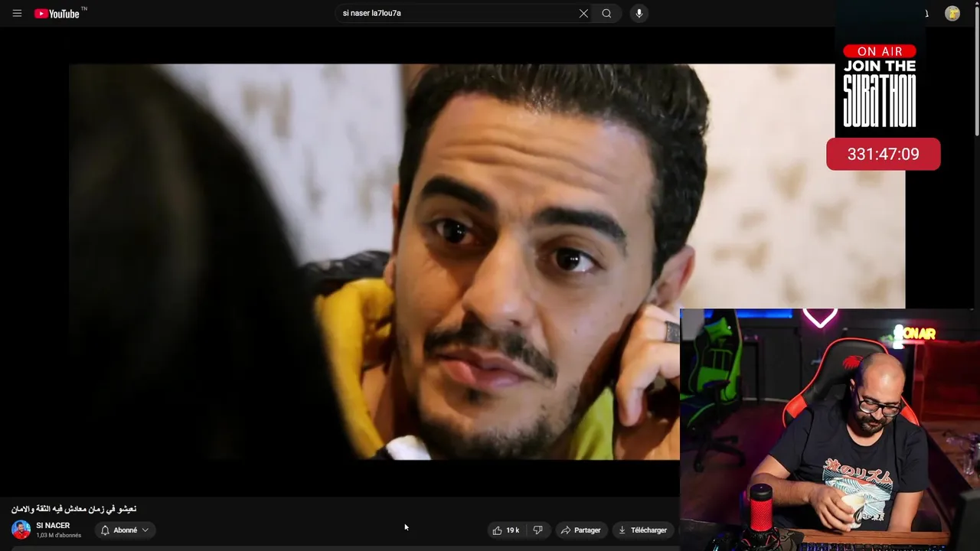Image resolution: width=980 pixels, height=551 pixels.
Task: Share the video via Partager button
Action: [x=580, y=530]
